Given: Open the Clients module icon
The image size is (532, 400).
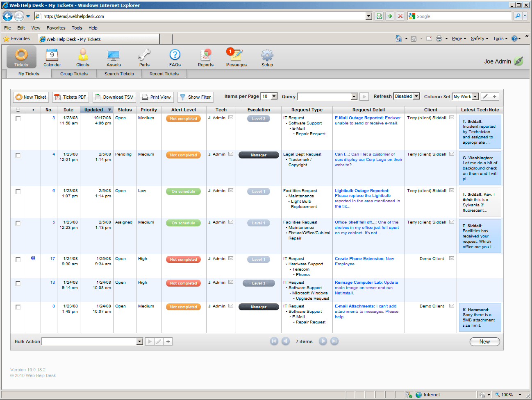Looking at the screenshot, I should point(83,56).
